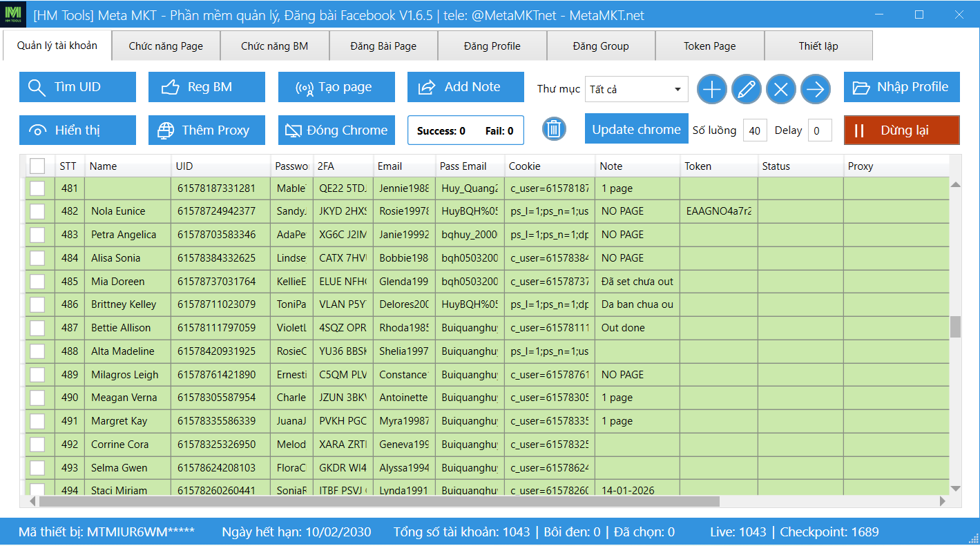980x546 pixels.
Task: Click the trash bin icon
Action: pyautogui.click(x=554, y=129)
